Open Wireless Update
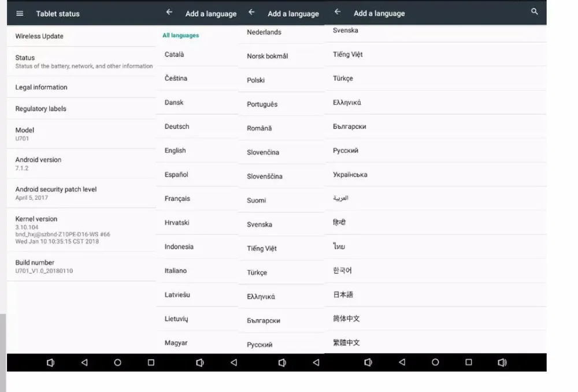The width and height of the screenshot is (578, 392). [81, 36]
